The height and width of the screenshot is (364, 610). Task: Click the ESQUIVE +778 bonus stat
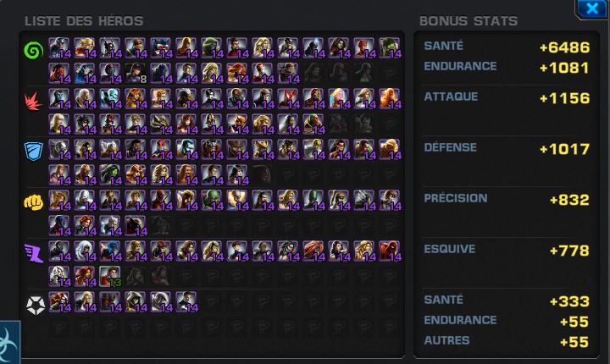pyautogui.click(x=507, y=250)
